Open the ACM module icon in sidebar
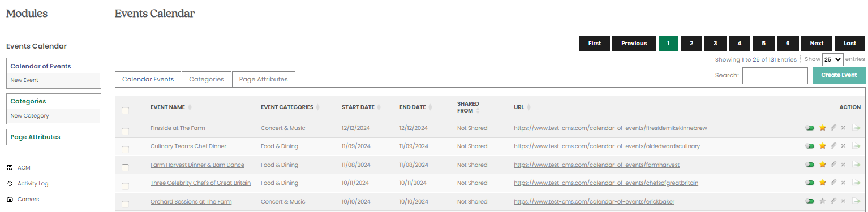The image size is (868, 212). 10,167
